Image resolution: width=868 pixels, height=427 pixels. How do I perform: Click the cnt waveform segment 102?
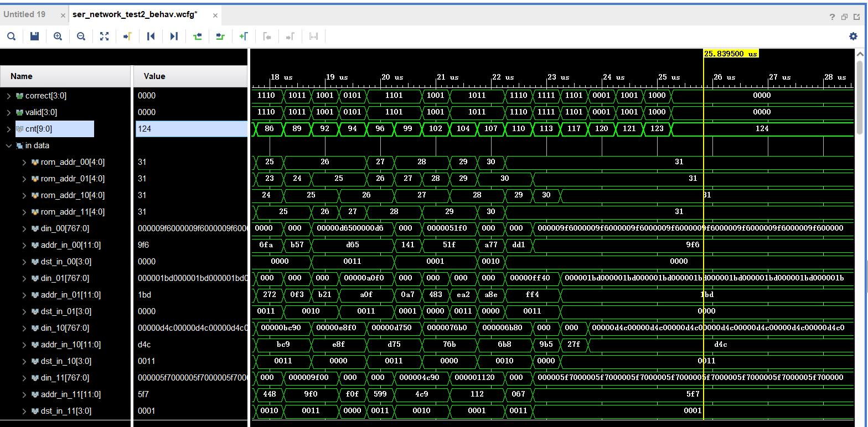click(436, 128)
